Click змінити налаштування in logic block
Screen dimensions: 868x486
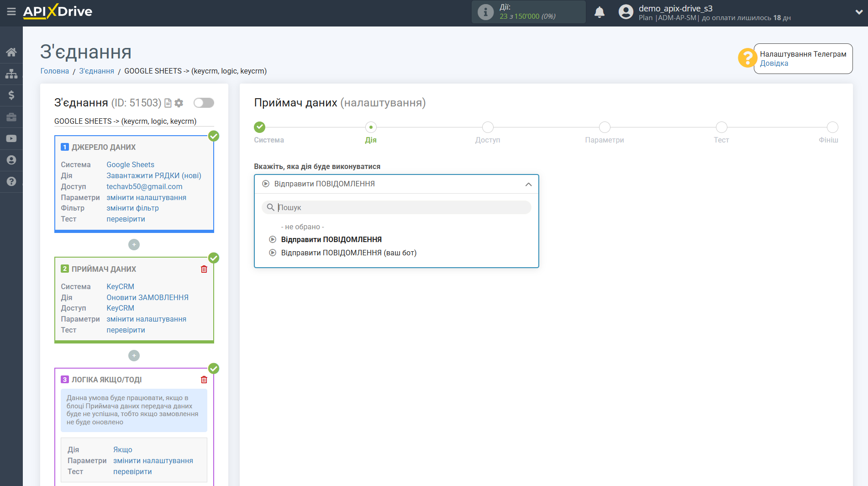[x=153, y=460]
